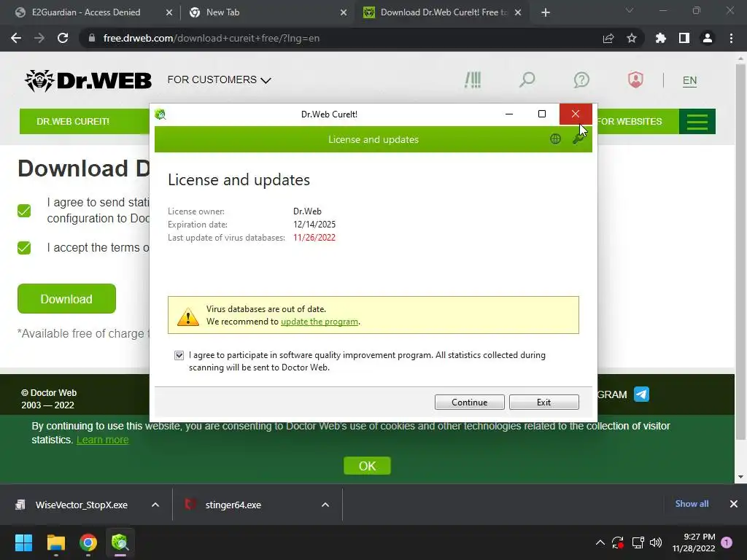This screenshot has width=747, height=560.
Task: Click 'update the program' link
Action: click(320, 322)
